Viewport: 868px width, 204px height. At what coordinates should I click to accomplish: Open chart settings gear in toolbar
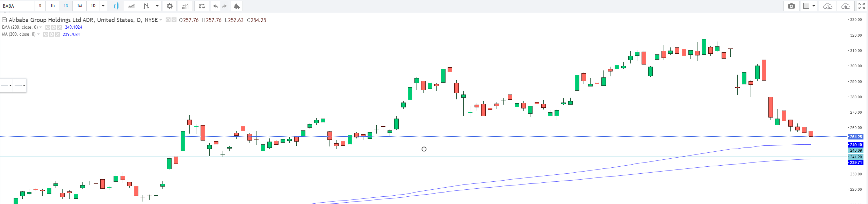169,6
